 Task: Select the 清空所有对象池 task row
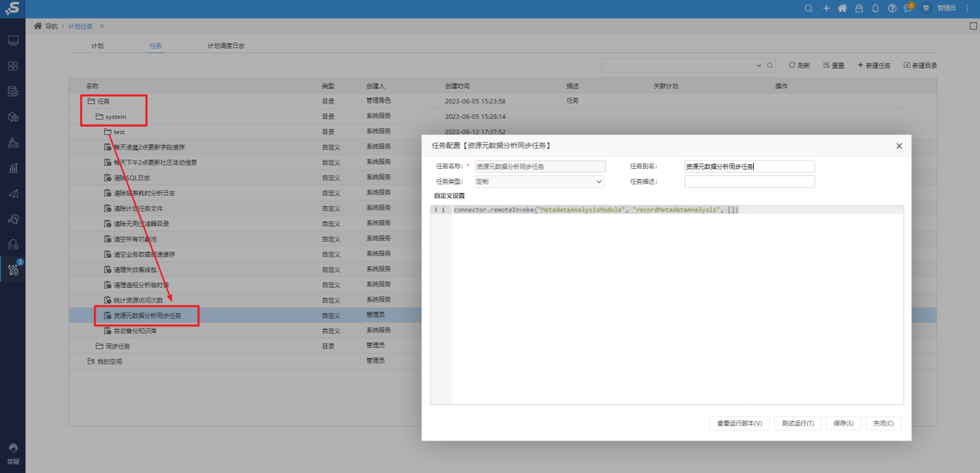coord(135,238)
